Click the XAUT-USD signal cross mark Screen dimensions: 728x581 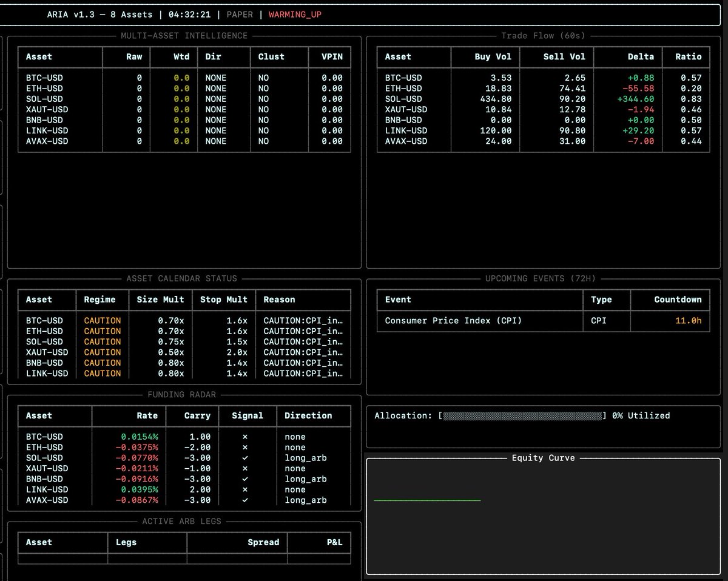[244, 468]
